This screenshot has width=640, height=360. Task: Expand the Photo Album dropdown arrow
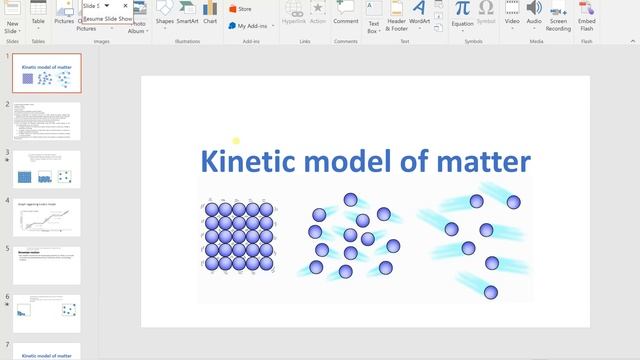tap(147, 31)
